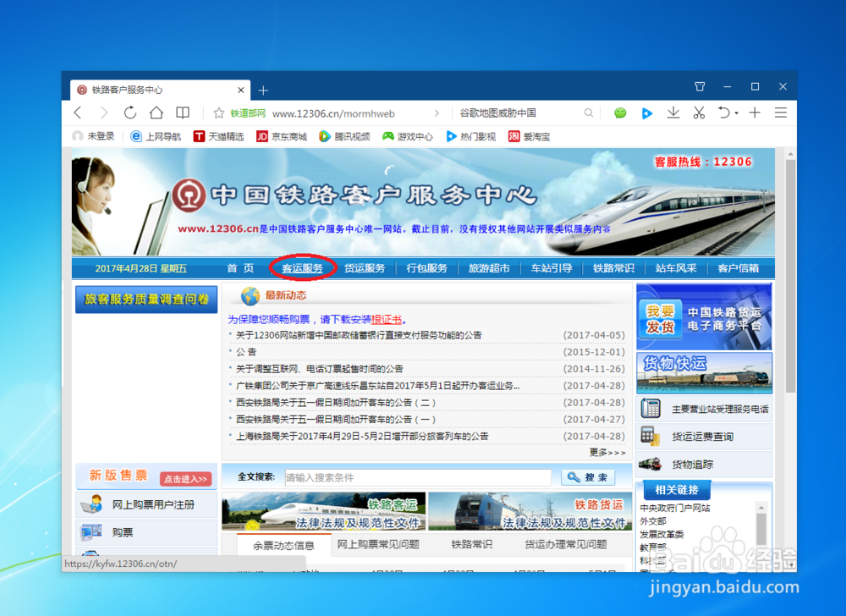
Task: Expand the dropdown arrow beside undo icon
Action: [x=737, y=114]
